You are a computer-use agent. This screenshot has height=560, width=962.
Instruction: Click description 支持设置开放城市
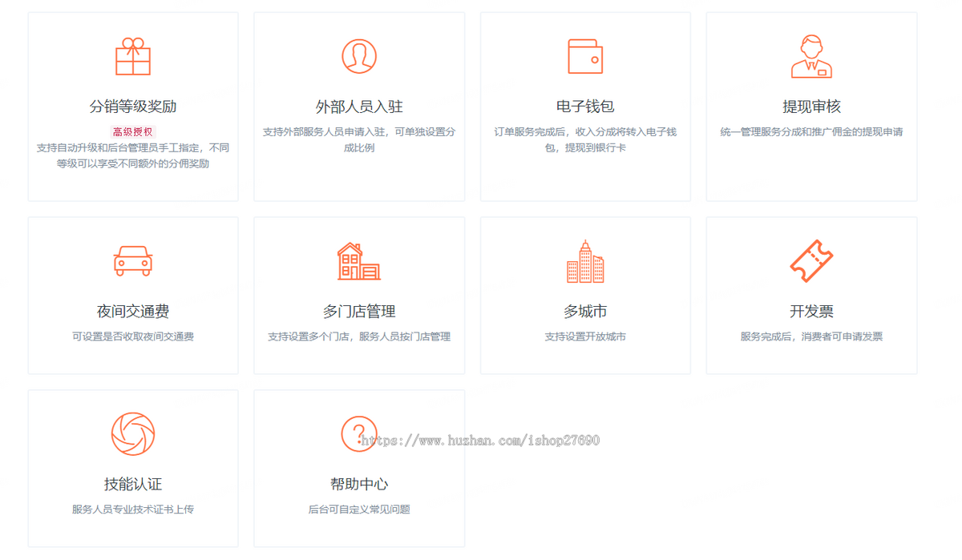tap(585, 336)
